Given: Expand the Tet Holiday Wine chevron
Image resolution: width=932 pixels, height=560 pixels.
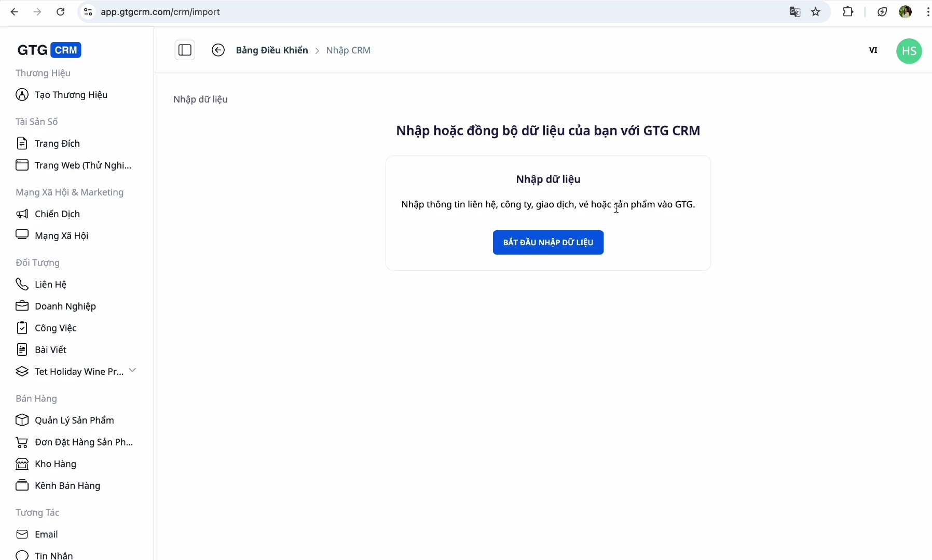Looking at the screenshot, I should 132,370.
